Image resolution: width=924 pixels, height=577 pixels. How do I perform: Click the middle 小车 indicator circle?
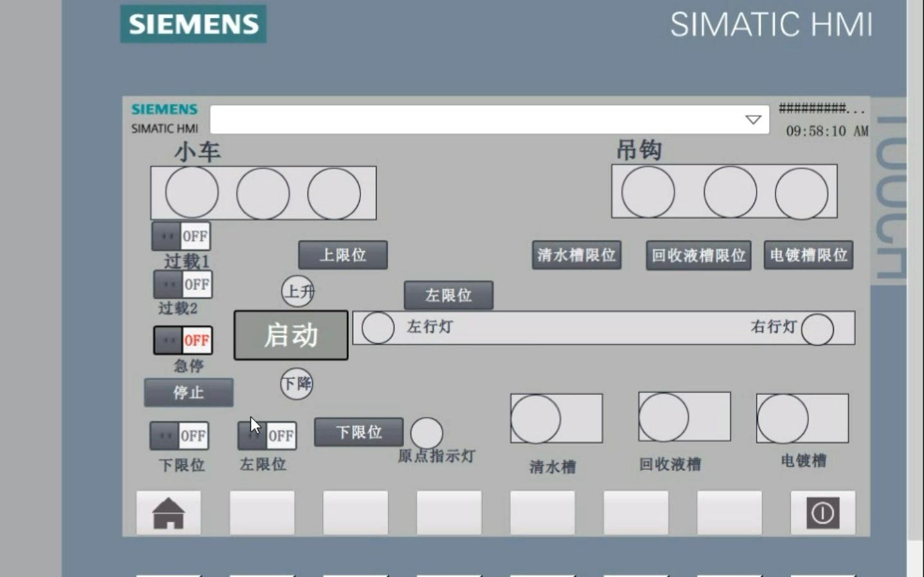click(263, 194)
